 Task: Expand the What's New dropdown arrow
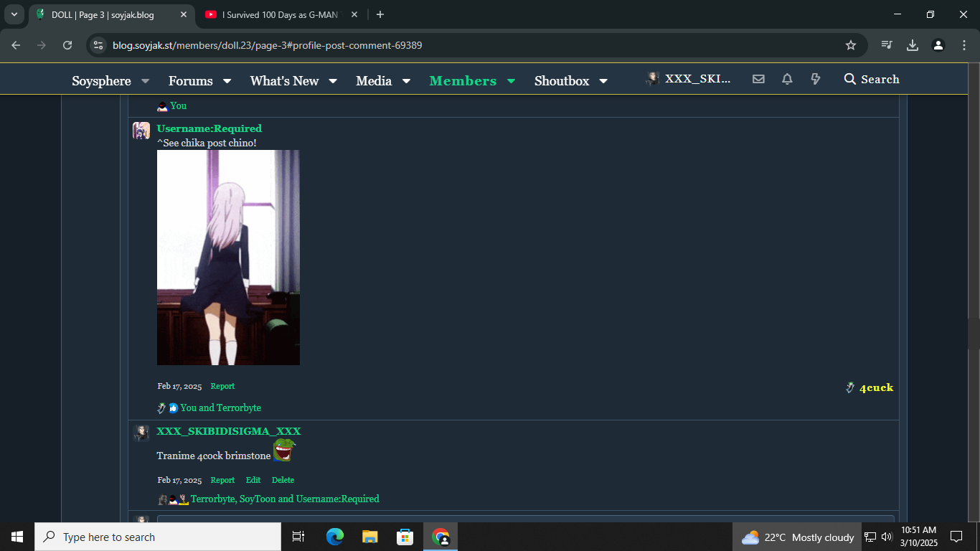[333, 81]
